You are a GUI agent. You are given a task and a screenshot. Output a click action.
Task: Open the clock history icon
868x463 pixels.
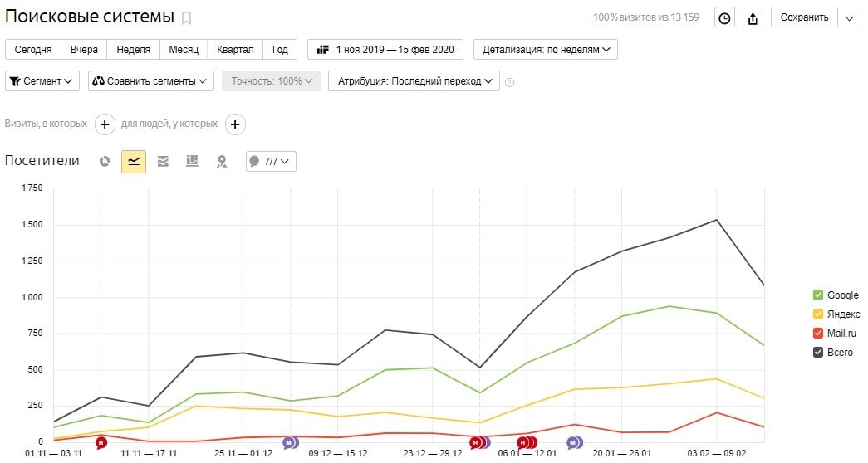tap(724, 17)
